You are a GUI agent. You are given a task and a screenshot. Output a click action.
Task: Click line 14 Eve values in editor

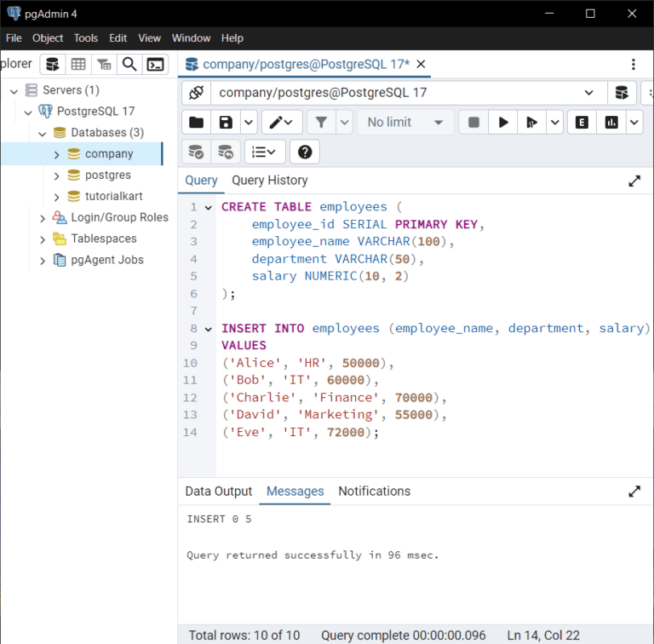pyautogui.click(x=301, y=432)
